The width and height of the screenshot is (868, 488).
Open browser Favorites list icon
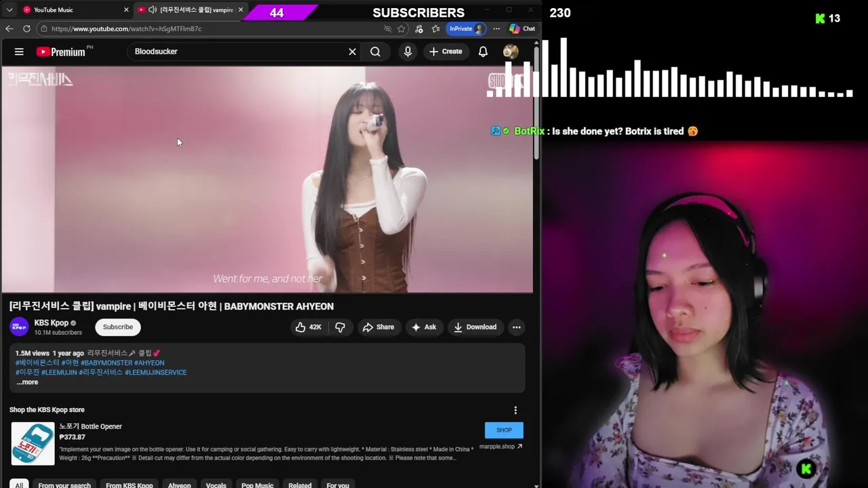435,28
